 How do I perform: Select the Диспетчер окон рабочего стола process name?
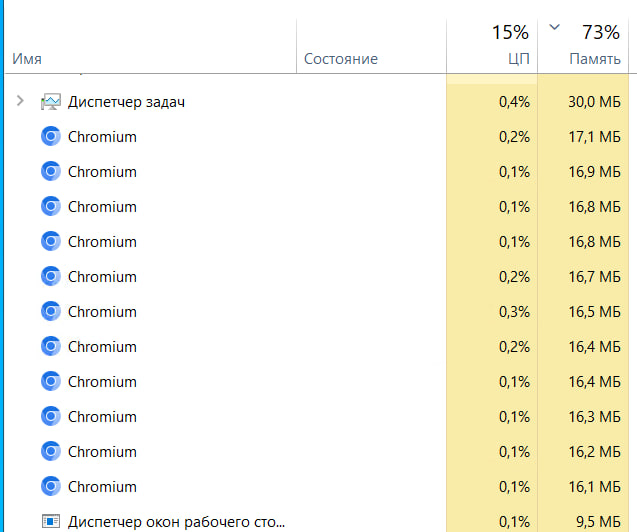click(x=176, y=522)
